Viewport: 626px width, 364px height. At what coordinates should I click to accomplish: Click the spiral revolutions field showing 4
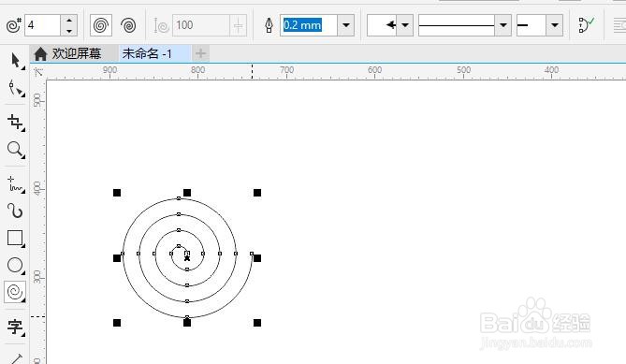(x=43, y=25)
